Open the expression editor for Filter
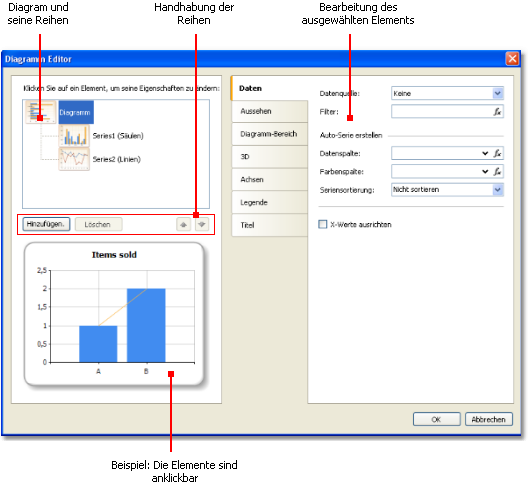This screenshot has height=493, width=528. click(497, 111)
